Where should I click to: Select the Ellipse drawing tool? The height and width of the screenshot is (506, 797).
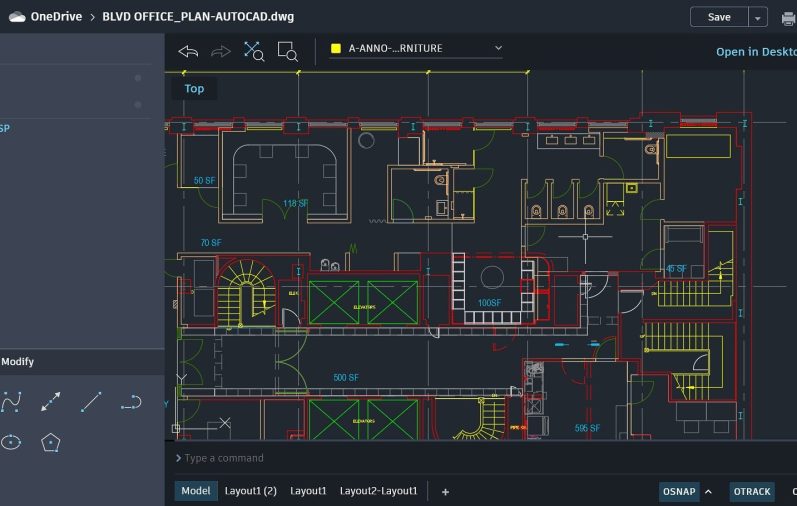point(11,442)
